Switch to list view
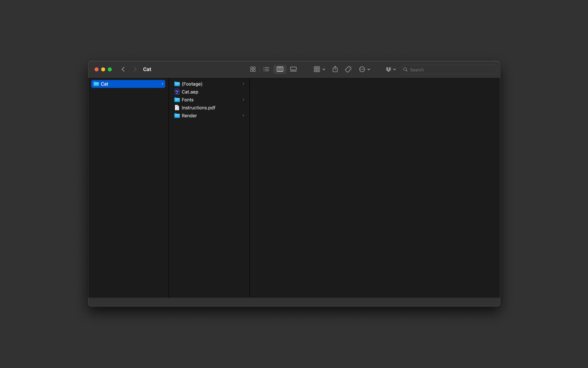 click(x=266, y=69)
